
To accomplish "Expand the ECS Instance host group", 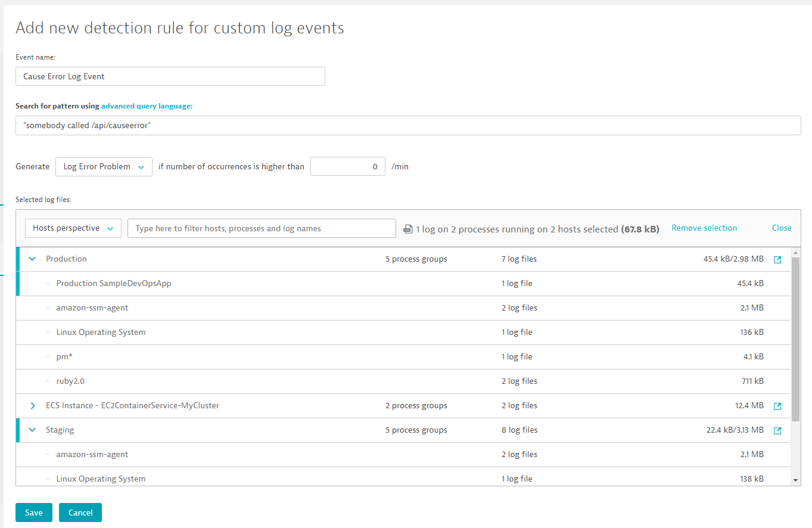I will click(x=33, y=406).
